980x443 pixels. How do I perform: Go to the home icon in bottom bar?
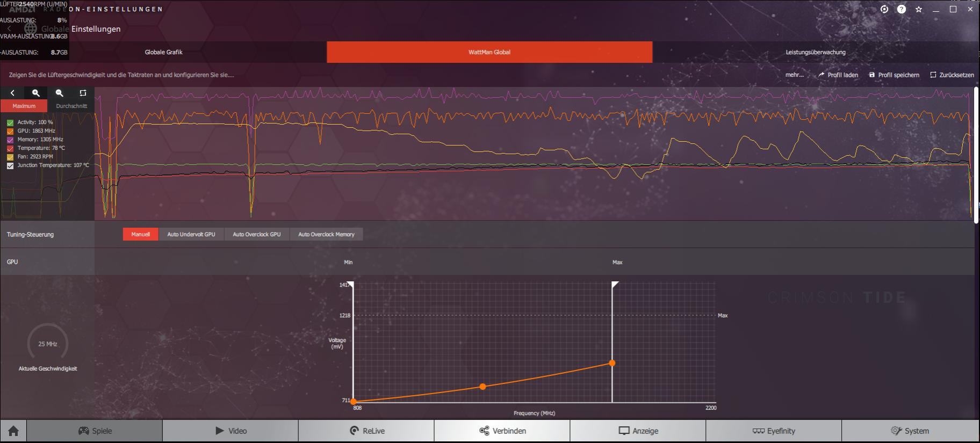pyautogui.click(x=13, y=431)
